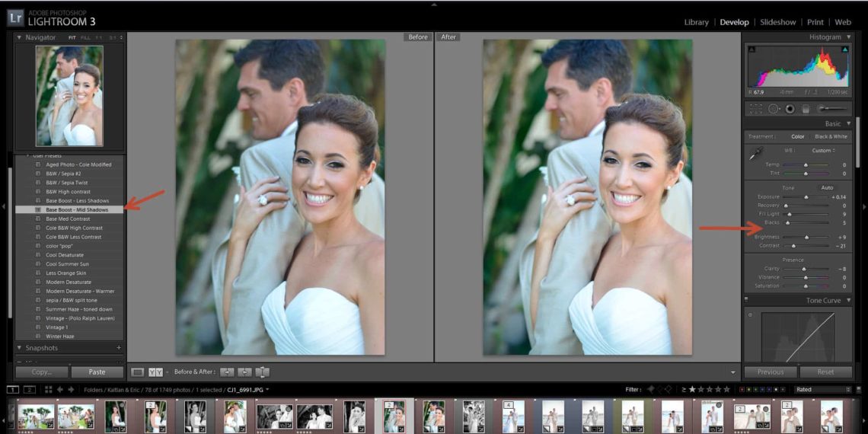
Task: Select the White Balance eyedropper tool
Action: (756, 155)
